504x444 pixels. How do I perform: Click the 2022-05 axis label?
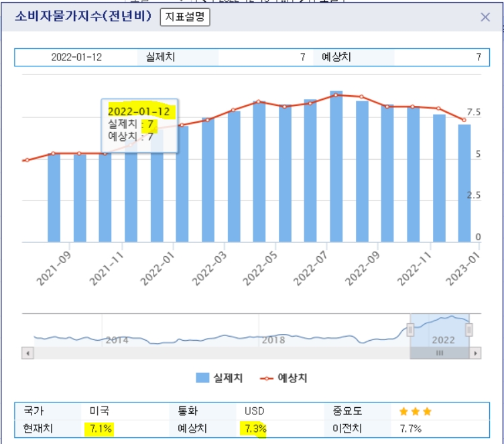tap(260, 269)
